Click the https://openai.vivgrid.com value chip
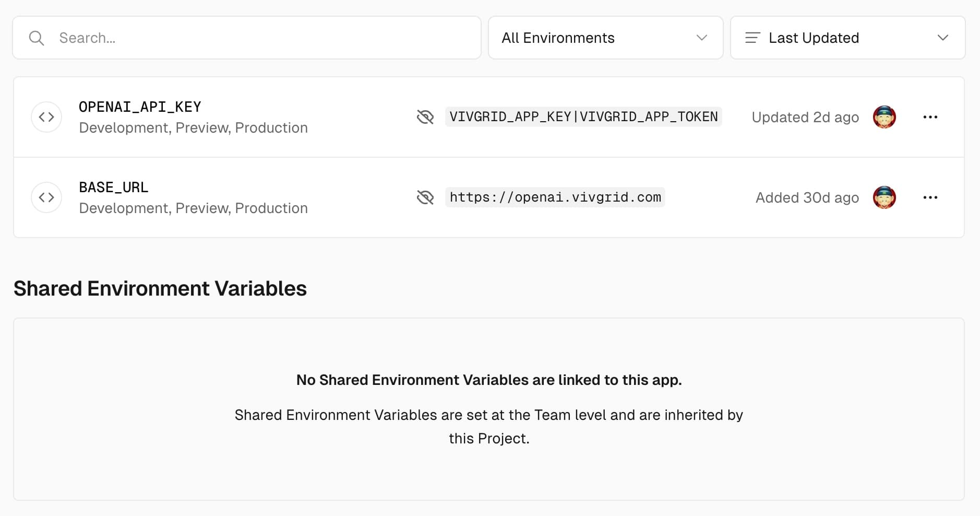980x516 pixels. [555, 197]
